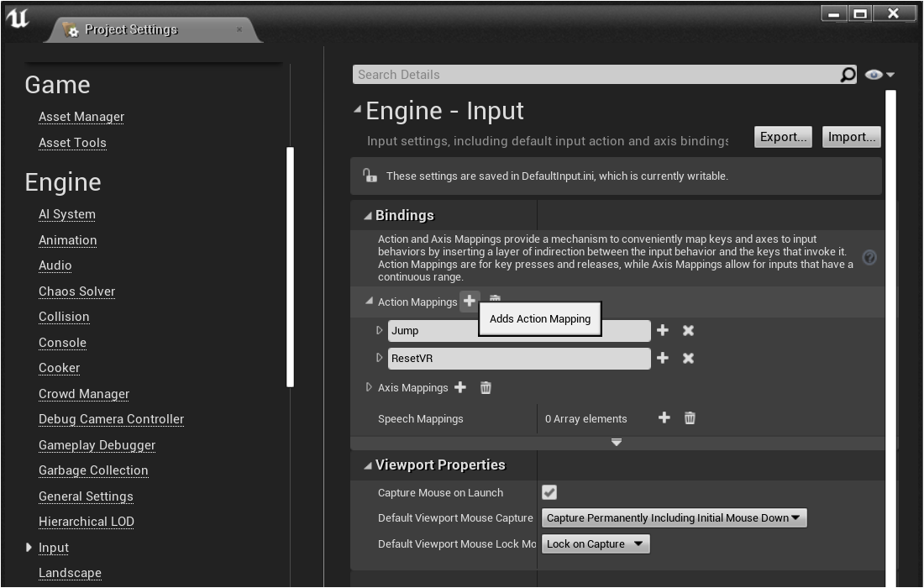Collapse the Bindings section
Image resolution: width=924 pixels, height=588 pixels.
[368, 216]
